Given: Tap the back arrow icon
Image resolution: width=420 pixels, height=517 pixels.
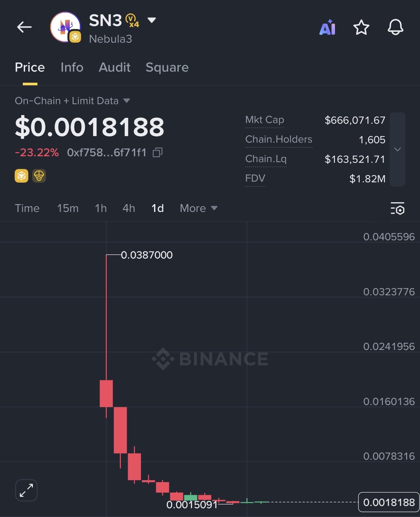Looking at the screenshot, I should coord(24,27).
